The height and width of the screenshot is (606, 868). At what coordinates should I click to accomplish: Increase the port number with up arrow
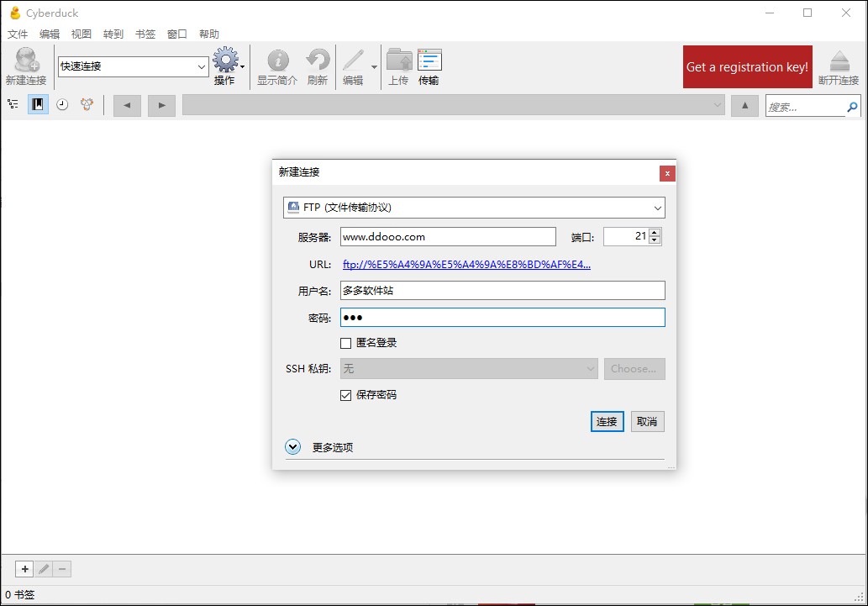655,233
